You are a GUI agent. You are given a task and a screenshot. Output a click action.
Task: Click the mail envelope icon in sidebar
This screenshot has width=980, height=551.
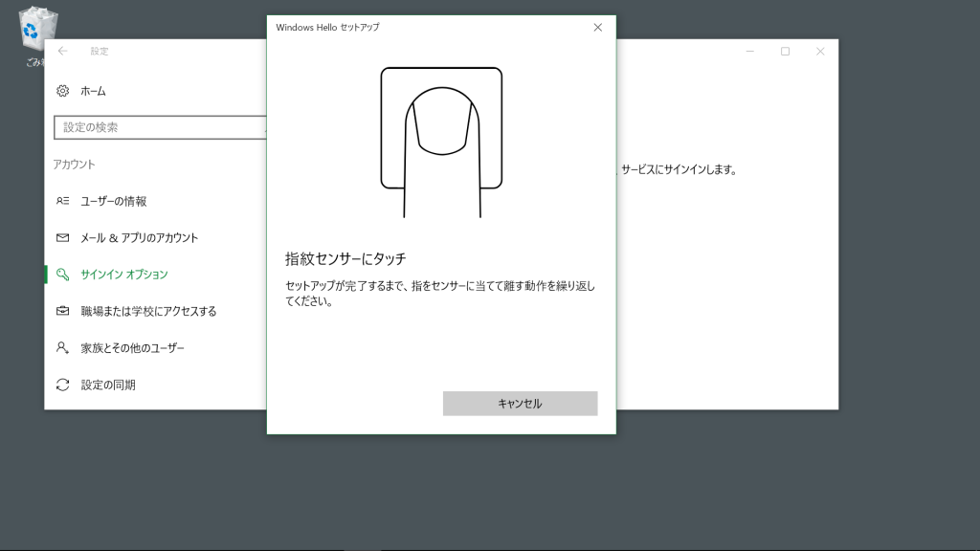coord(62,237)
